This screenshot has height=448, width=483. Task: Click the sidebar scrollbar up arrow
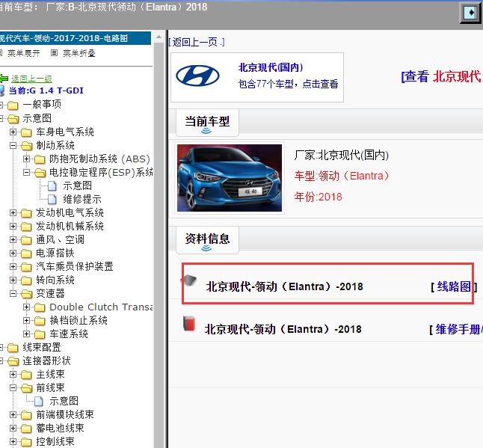(x=159, y=37)
